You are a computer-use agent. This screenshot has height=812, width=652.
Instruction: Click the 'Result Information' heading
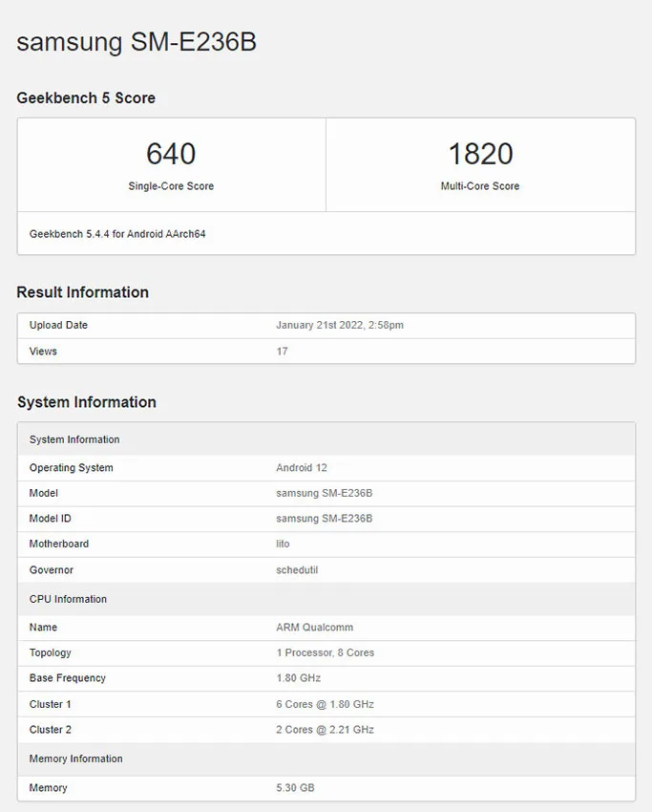[83, 292]
